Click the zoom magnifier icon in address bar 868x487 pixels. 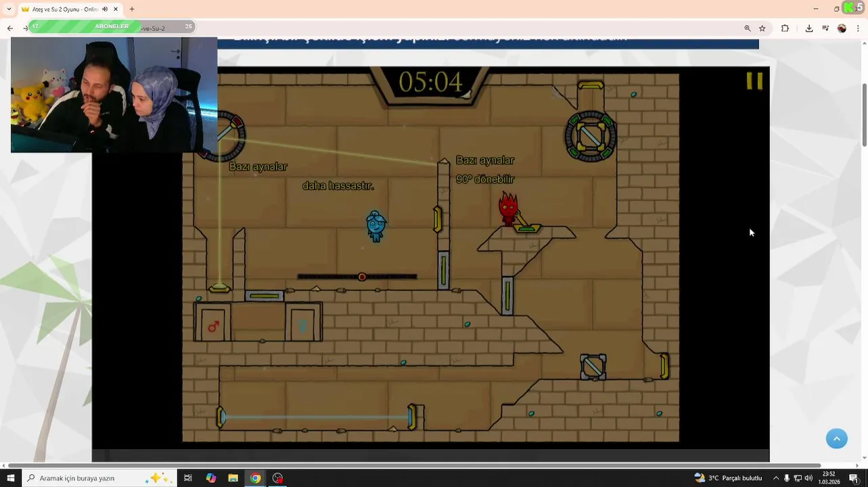[748, 28]
